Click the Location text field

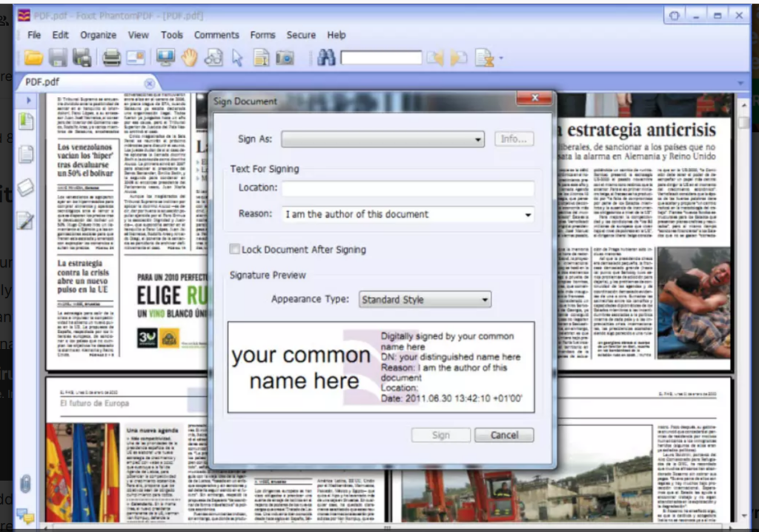(408, 188)
